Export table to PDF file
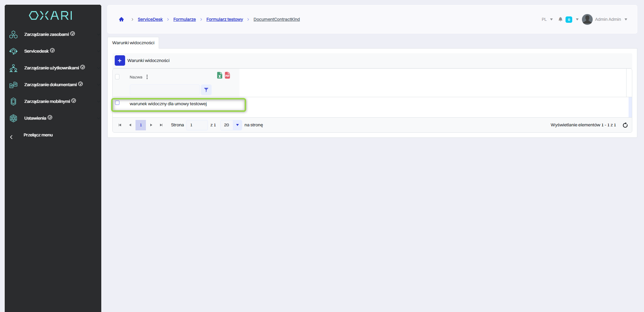 (227, 75)
